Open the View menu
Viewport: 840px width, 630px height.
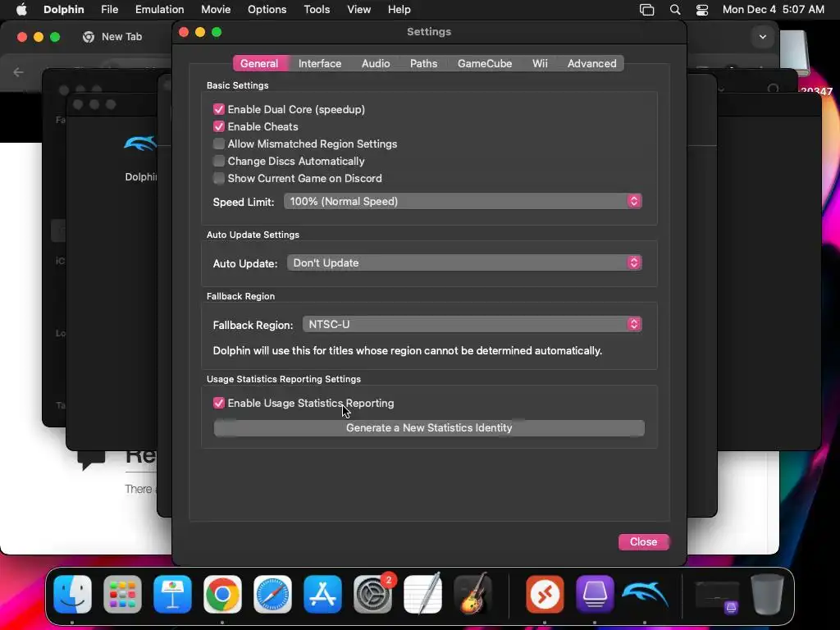tap(359, 10)
